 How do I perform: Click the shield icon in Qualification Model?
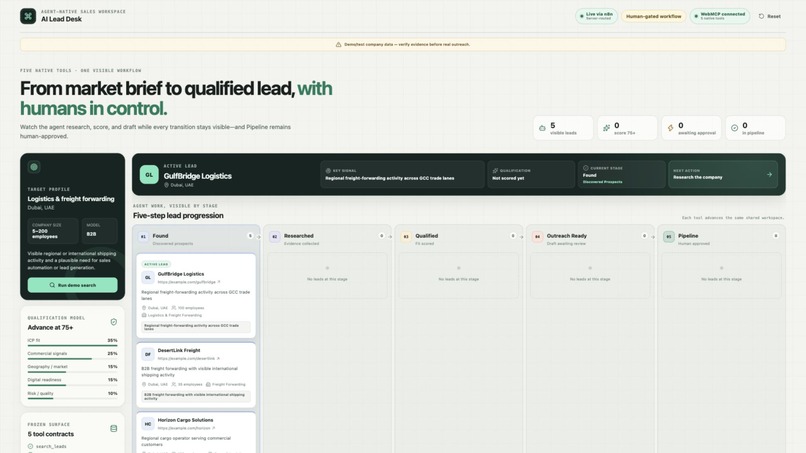pos(114,322)
